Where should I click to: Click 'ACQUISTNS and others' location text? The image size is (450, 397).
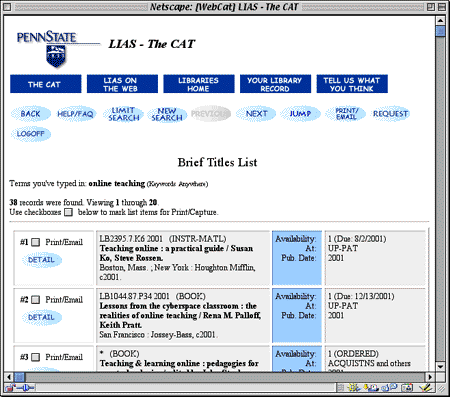[x=369, y=363]
